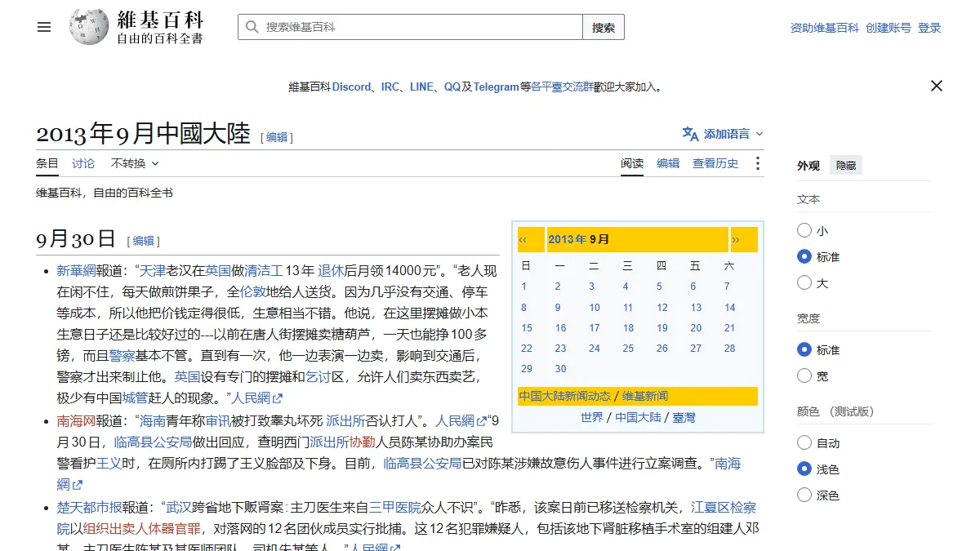The image size is (980, 551).
Task: Open 新華網 link in first bullet
Action: pos(77,270)
